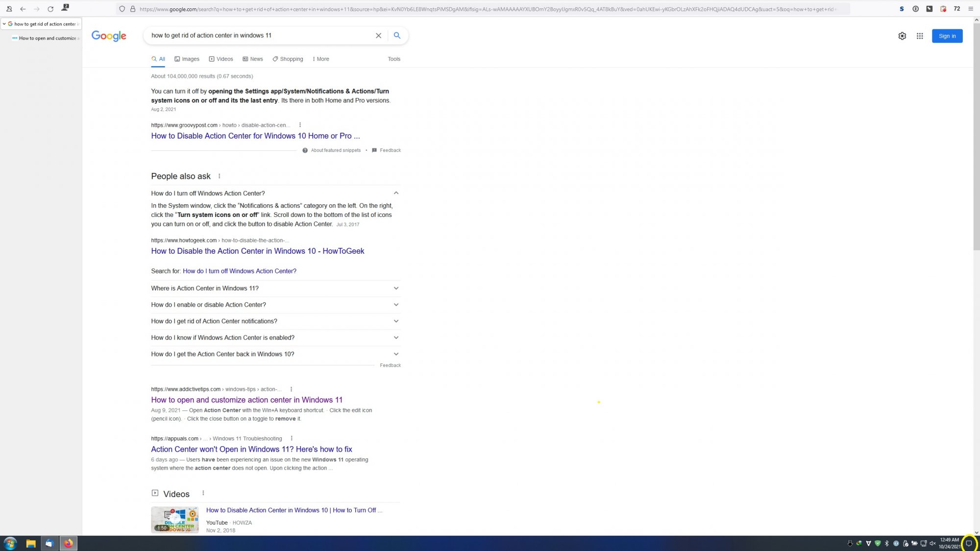
Task: Expand 'Where is Action Center in Windows 11?'
Action: tap(396, 288)
